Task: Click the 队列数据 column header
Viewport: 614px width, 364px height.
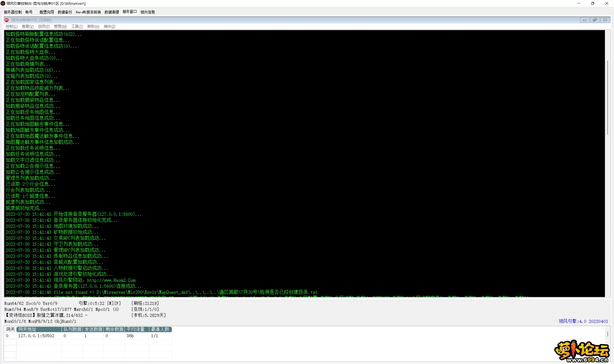Action: click(72, 329)
